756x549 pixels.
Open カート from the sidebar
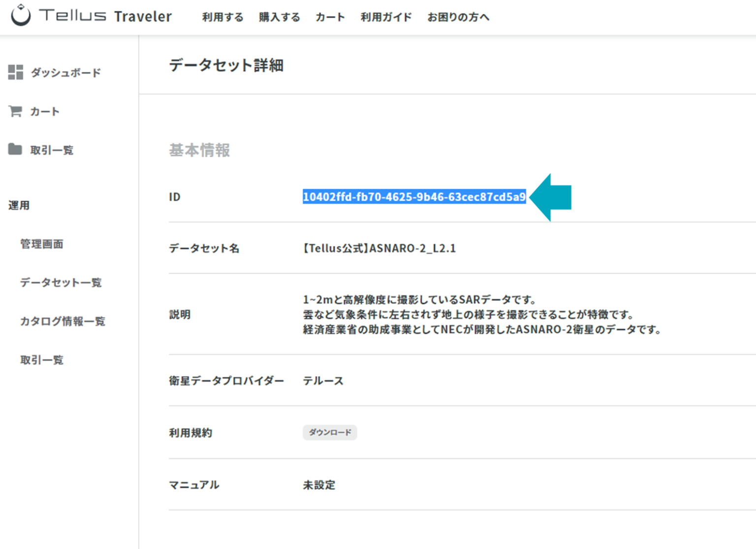tap(45, 112)
